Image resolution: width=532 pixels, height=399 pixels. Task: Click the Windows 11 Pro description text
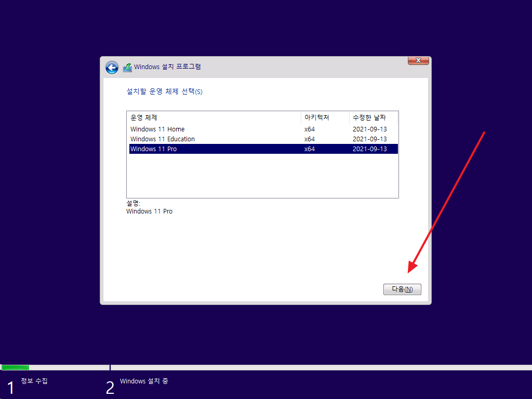[x=149, y=211]
